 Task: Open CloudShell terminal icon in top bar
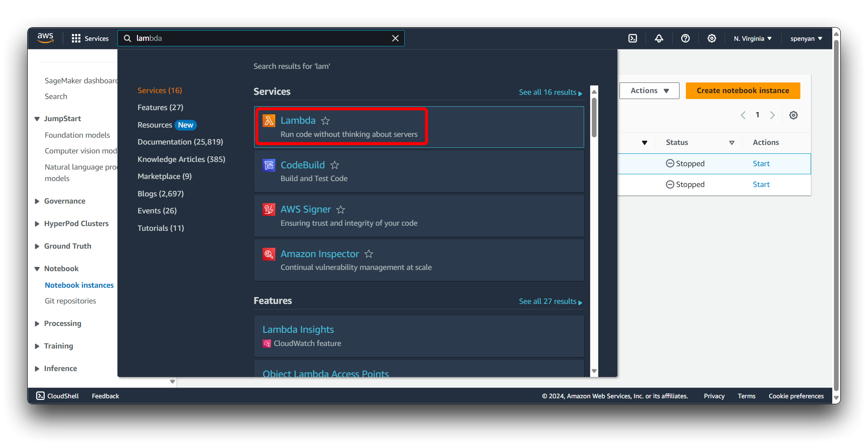tap(633, 38)
